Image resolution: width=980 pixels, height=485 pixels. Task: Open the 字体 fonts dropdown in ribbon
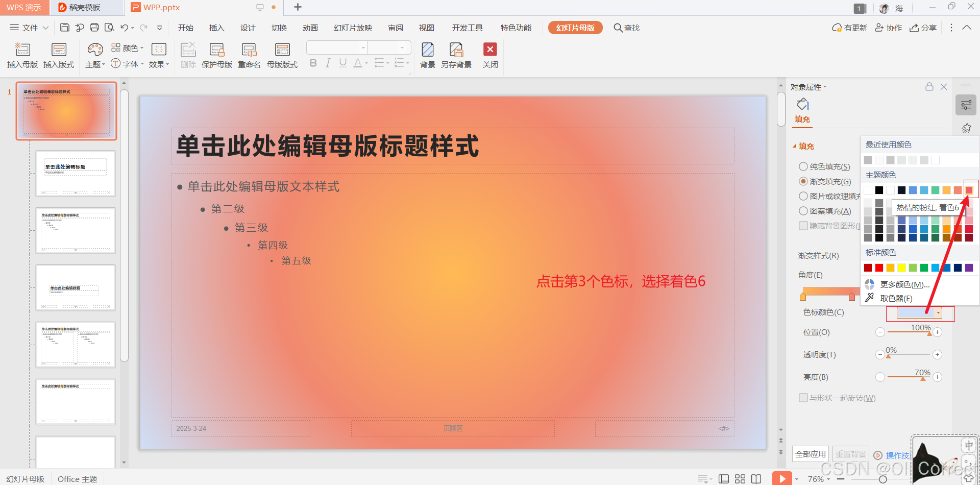[x=128, y=64]
